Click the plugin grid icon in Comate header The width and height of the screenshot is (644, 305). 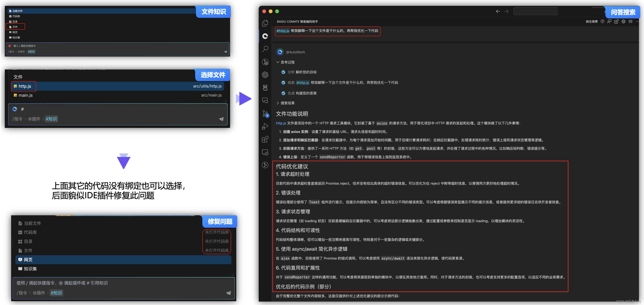(x=616, y=21)
